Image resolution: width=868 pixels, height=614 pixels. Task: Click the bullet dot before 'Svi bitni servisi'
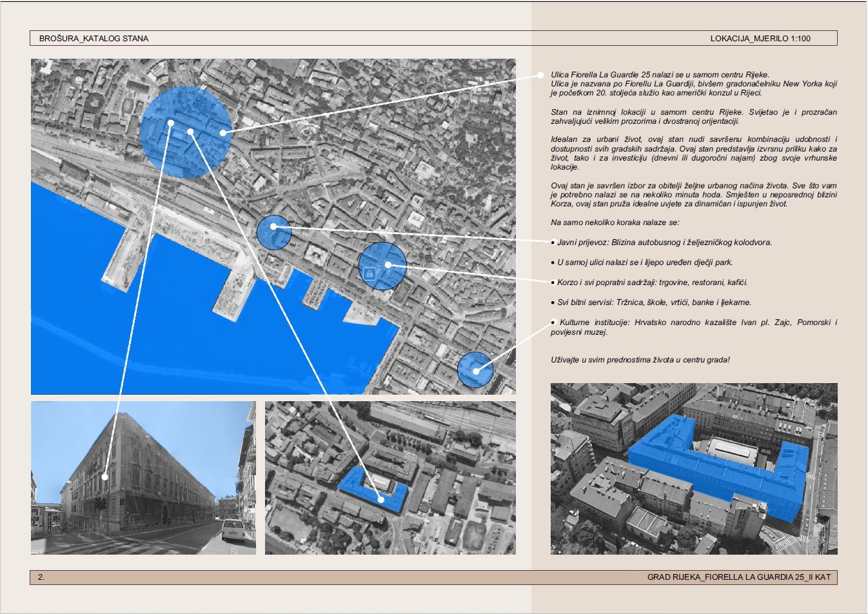[553, 302]
